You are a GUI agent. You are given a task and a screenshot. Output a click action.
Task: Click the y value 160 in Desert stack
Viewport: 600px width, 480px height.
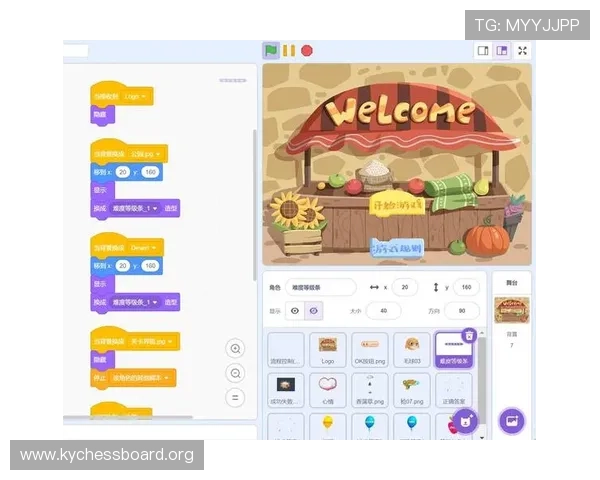[x=150, y=266]
